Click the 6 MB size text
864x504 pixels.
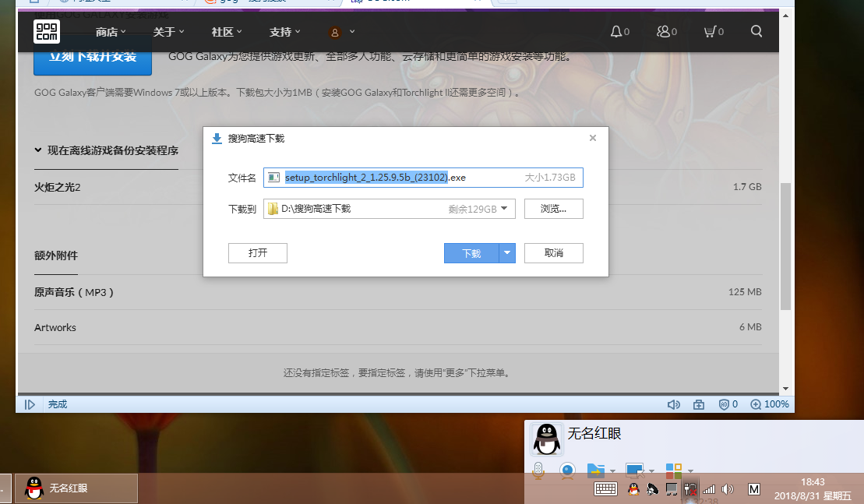coord(750,327)
